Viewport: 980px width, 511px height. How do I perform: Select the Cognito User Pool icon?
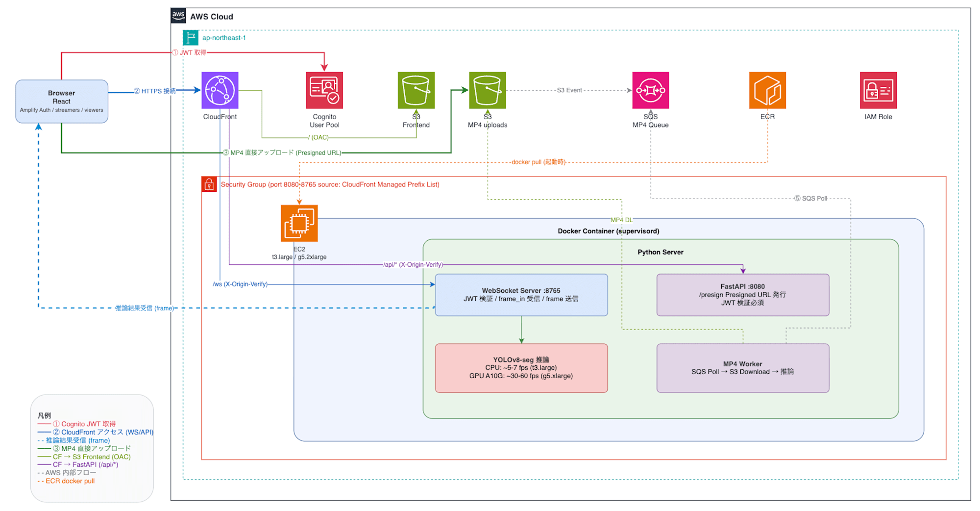pyautogui.click(x=324, y=90)
